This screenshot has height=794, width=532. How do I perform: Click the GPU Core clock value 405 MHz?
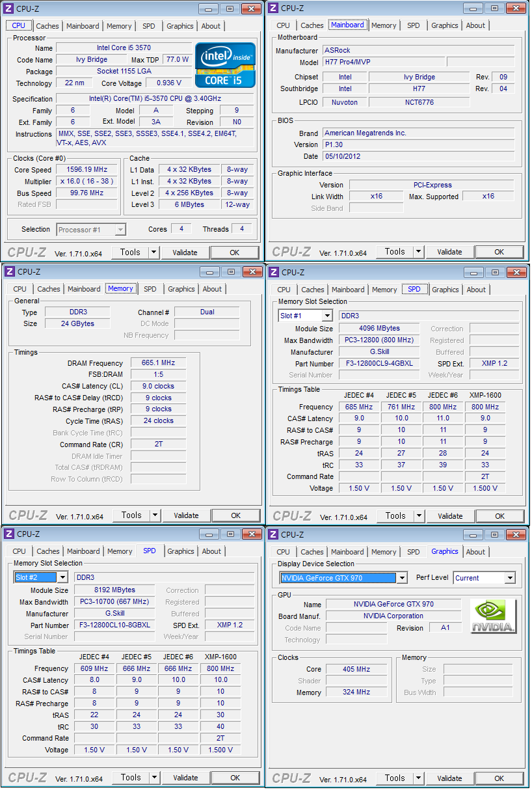[356, 669]
